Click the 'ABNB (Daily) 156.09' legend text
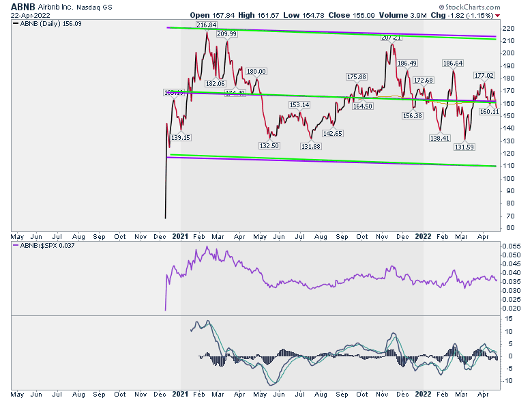Viewport: 532px width, 400px height. tap(51, 24)
